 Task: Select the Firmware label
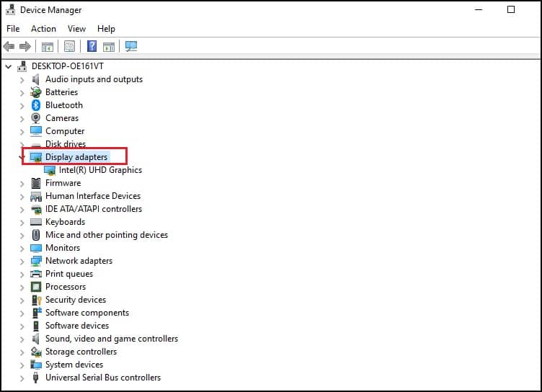coord(63,183)
